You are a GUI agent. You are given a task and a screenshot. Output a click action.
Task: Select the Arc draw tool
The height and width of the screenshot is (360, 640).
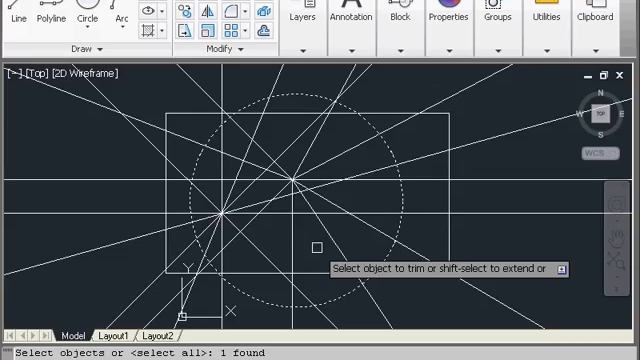coord(121,10)
